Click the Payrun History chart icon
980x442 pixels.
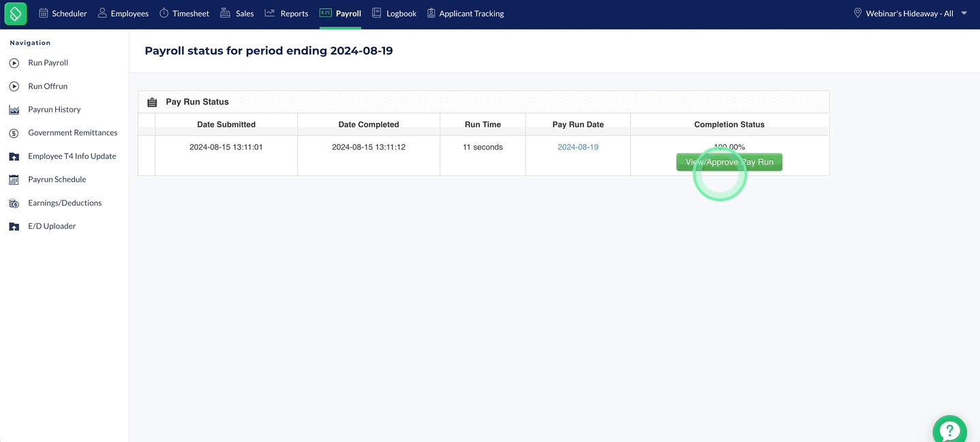(x=14, y=110)
